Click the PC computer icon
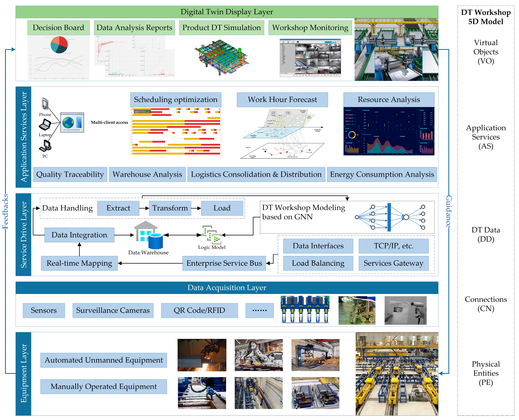This screenshot has height=420, width=519. [46, 146]
